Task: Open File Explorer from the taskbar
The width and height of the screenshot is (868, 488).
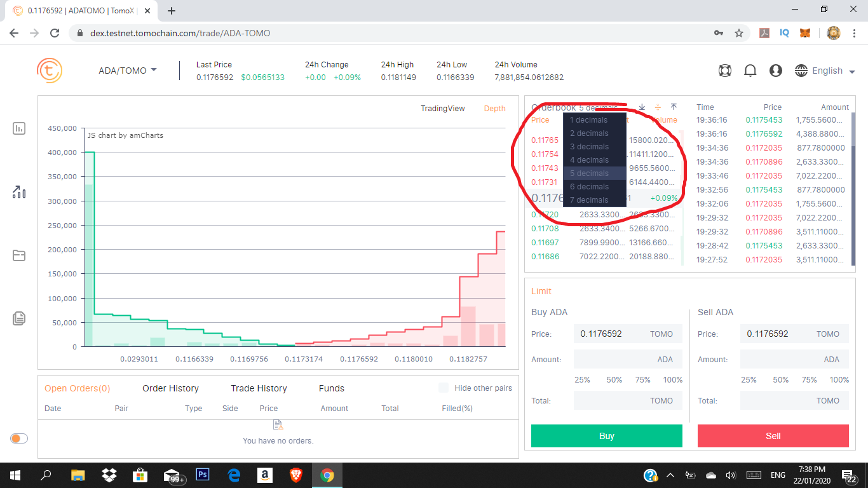Action: pyautogui.click(x=78, y=475)
